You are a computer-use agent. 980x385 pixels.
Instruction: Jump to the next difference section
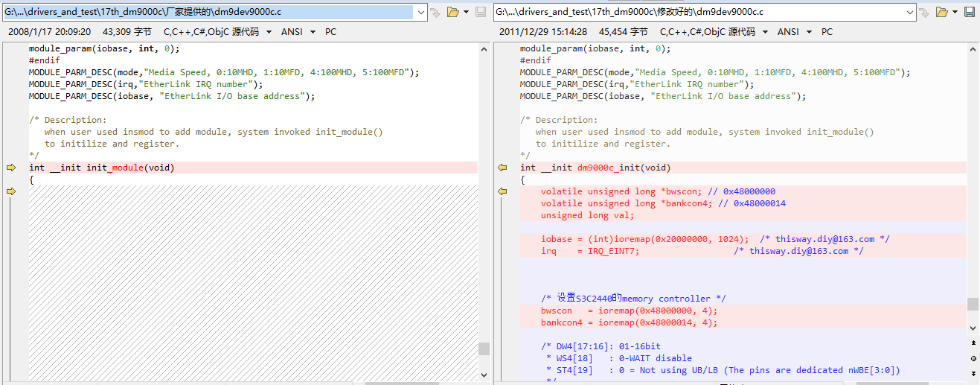point(973,372)
